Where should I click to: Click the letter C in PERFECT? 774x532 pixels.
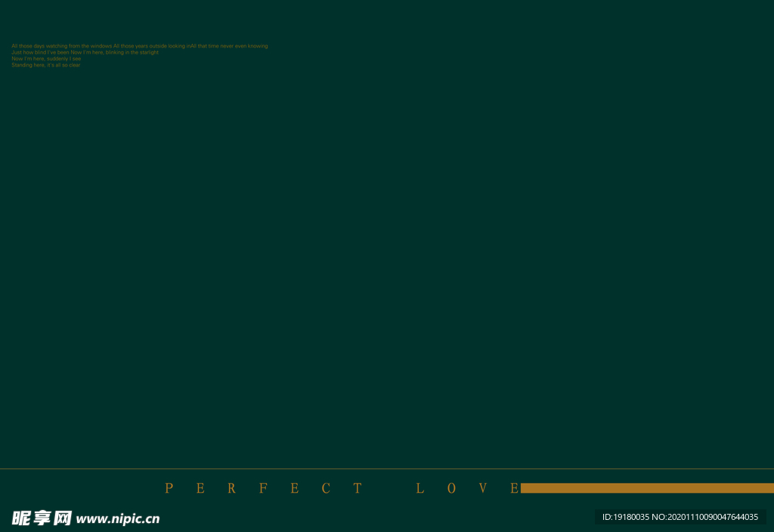click(x=326, y=488)
